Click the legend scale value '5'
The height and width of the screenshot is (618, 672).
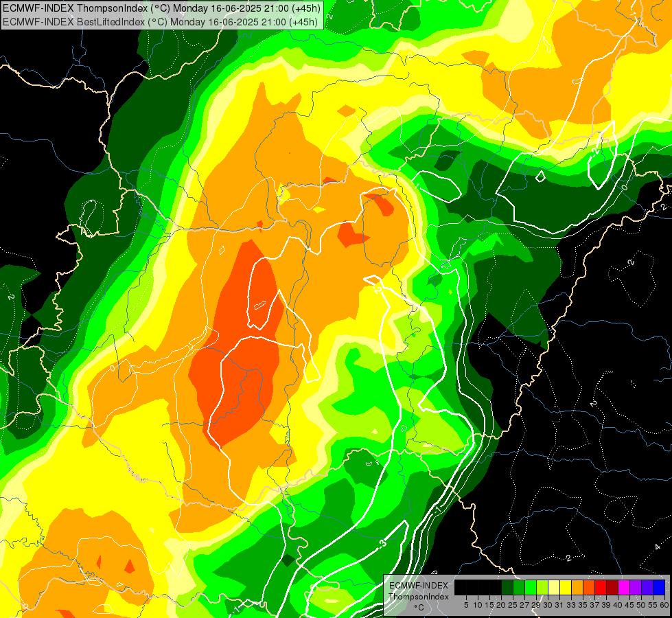[x=466, y=605]
